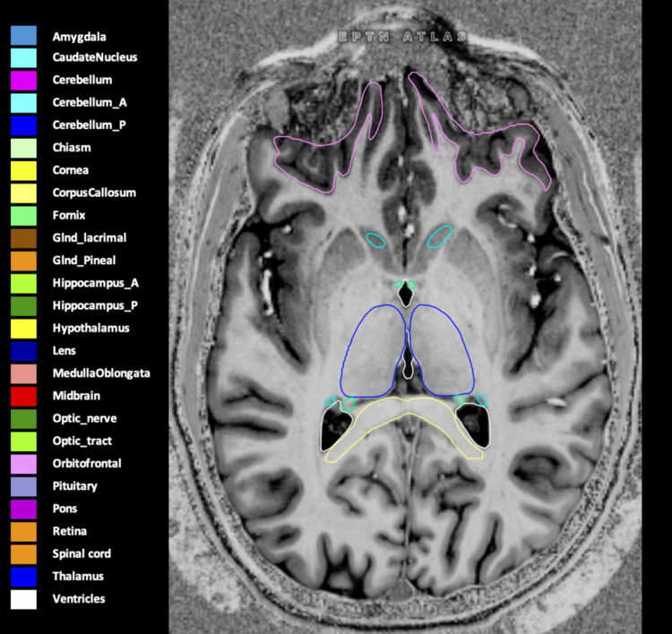This screenshot has width=672, height=634.
Task: Click the Pons legend label
Action: (65, 509)
